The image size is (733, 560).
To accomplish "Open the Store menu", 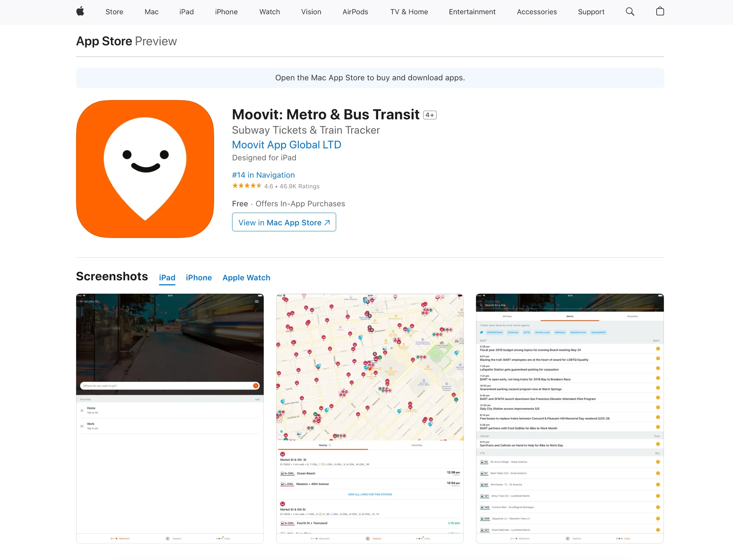I will pyautogui.click(x=114, y=12).
